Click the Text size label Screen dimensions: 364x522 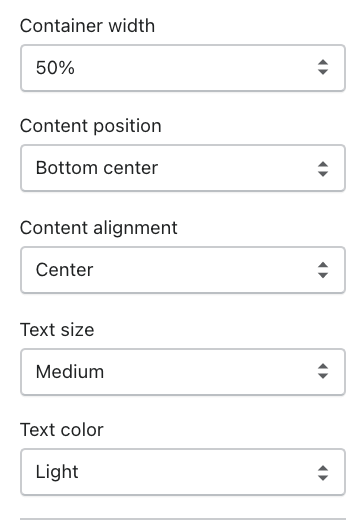[57, 330]
